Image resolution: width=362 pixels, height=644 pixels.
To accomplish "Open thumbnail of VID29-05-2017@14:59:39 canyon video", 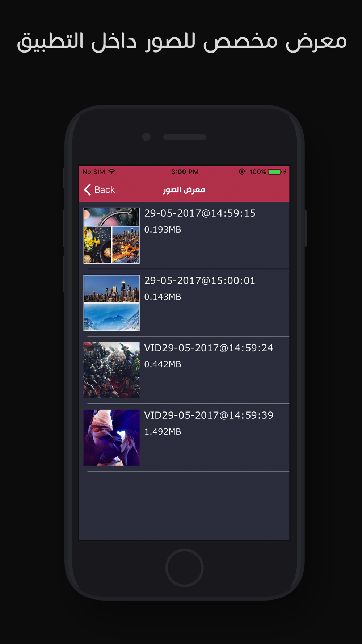I will coord(111,438).
